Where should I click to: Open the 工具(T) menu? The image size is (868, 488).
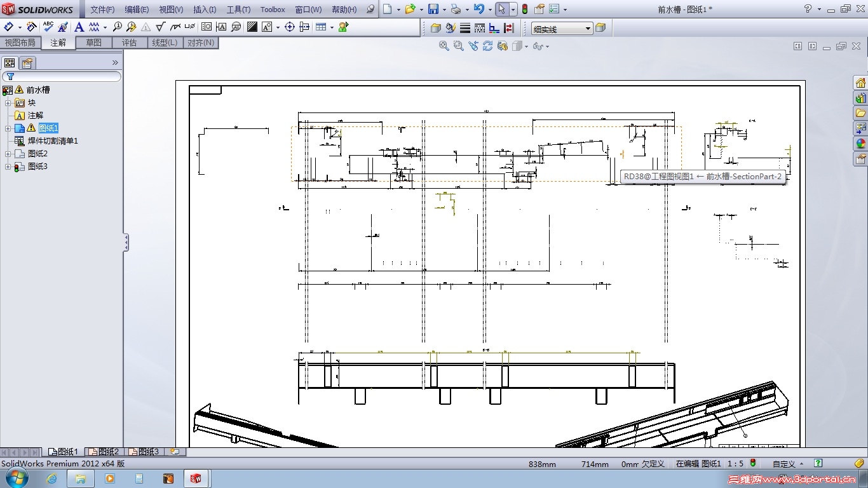[238, 10]
